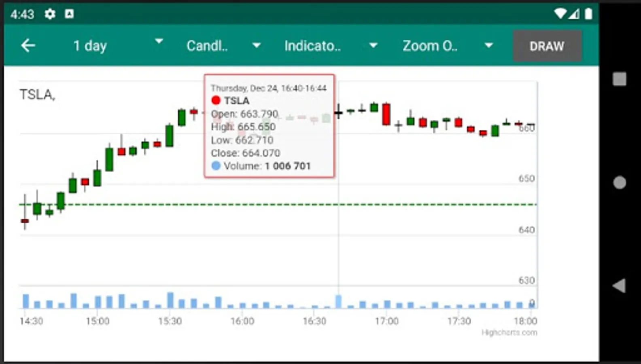The image size is (641, 364).
Task: Tap the DRAW button
Action: pyautogui.click(x=547, y=46)
